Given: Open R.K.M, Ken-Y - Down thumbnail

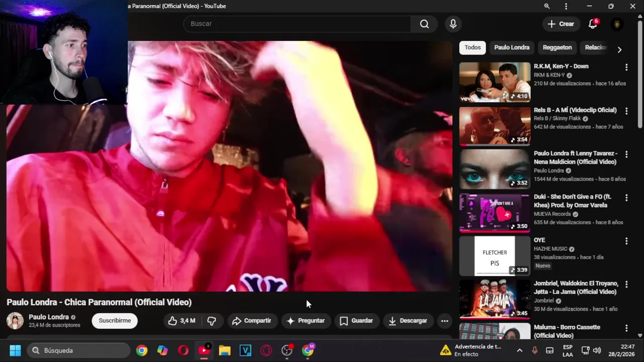Looking at the screenshot, I should pos(495,82).
